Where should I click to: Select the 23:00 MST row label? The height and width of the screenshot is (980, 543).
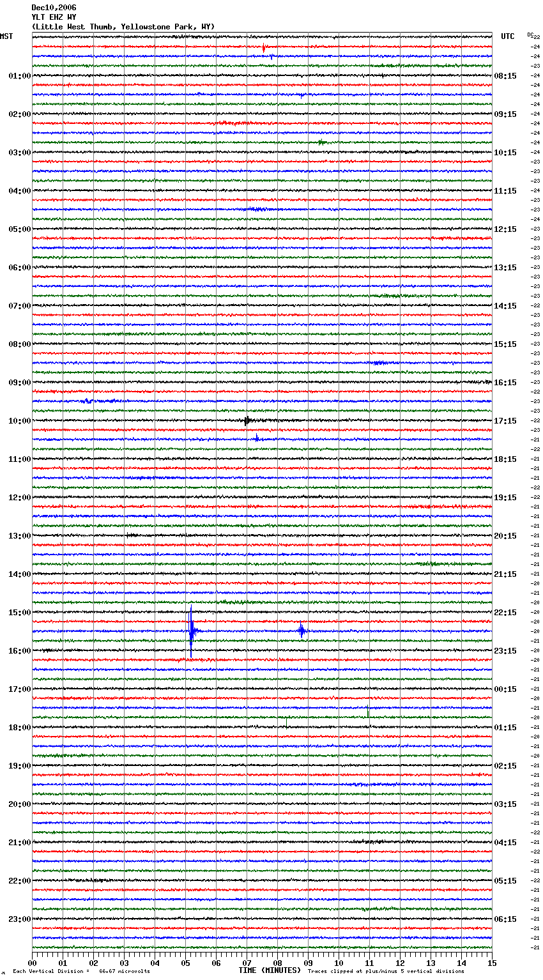coord(20,919)
